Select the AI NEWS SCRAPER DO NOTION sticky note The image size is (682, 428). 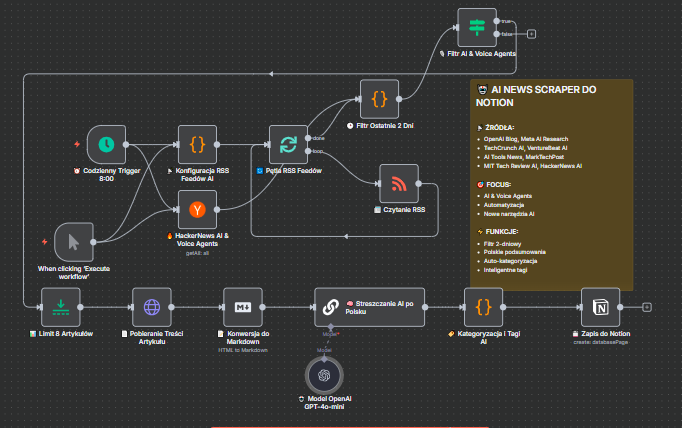point(552,185)
